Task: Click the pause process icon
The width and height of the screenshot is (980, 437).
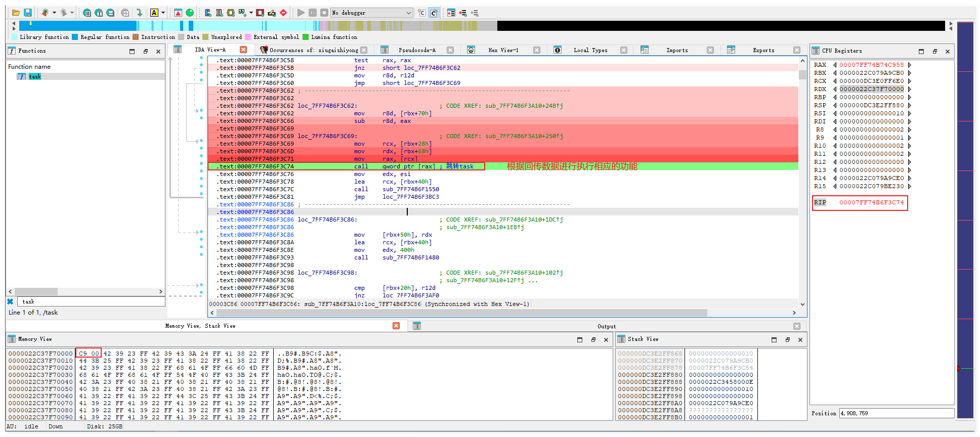Action: [313, 13]
